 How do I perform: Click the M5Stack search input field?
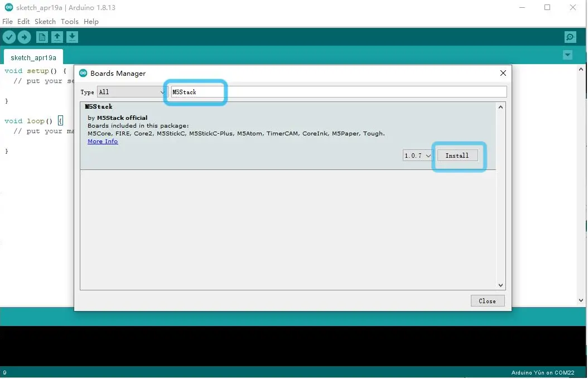click(x=339, y=92)
